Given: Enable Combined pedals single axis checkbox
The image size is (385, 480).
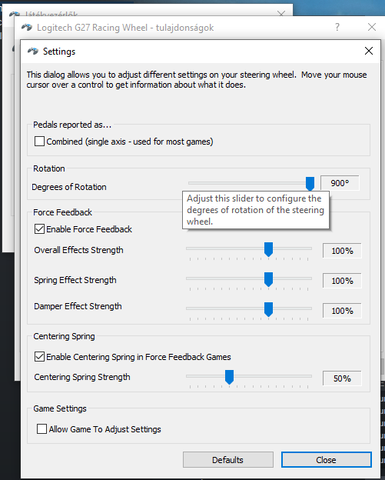Looking at the screenshot, I should 39,141.
